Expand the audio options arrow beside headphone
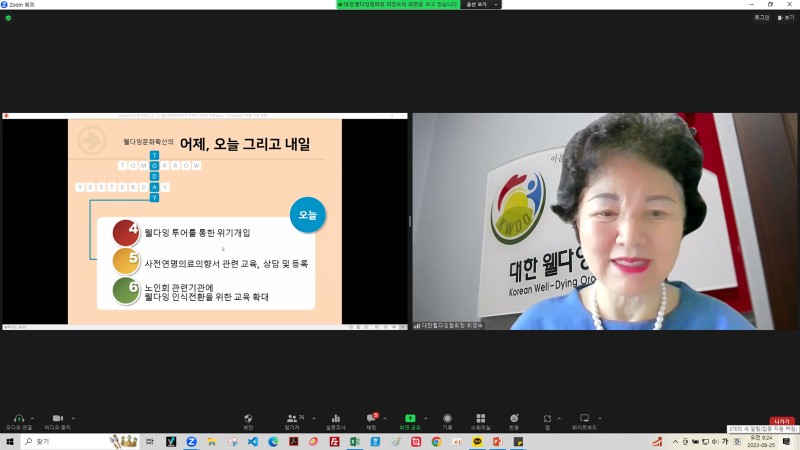 pos(33,417)
